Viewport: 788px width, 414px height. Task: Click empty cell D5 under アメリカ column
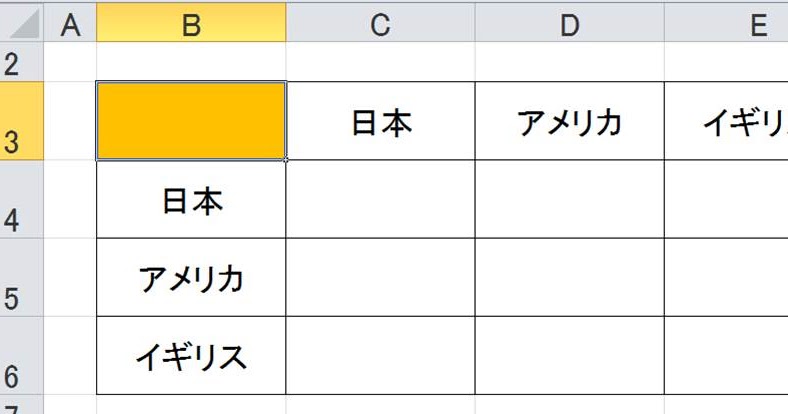point(569,277)
